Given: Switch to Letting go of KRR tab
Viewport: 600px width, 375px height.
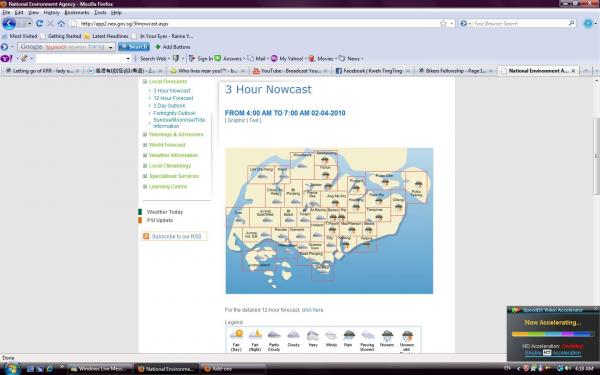Looking at the screenshot, I should click(x=42, y=71).
